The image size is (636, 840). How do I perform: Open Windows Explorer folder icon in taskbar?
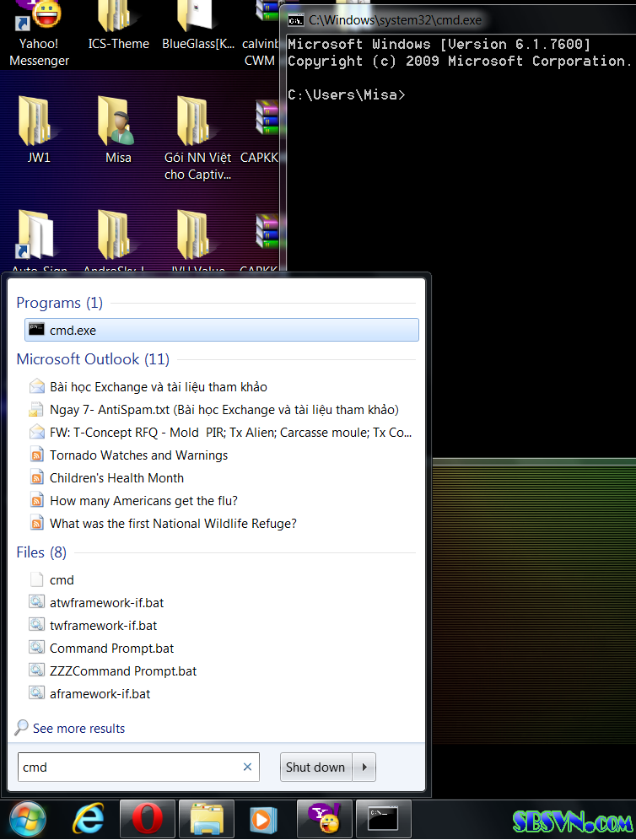206,818
